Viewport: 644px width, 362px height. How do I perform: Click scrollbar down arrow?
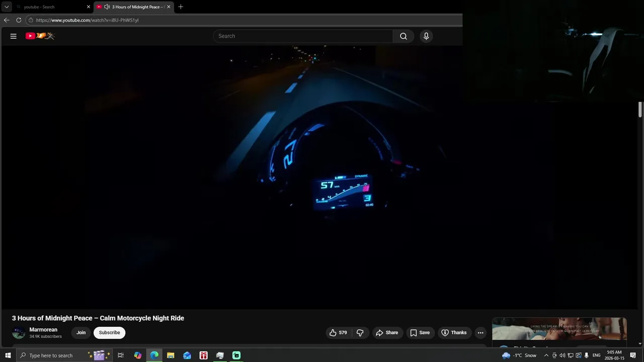pos(640,344)
